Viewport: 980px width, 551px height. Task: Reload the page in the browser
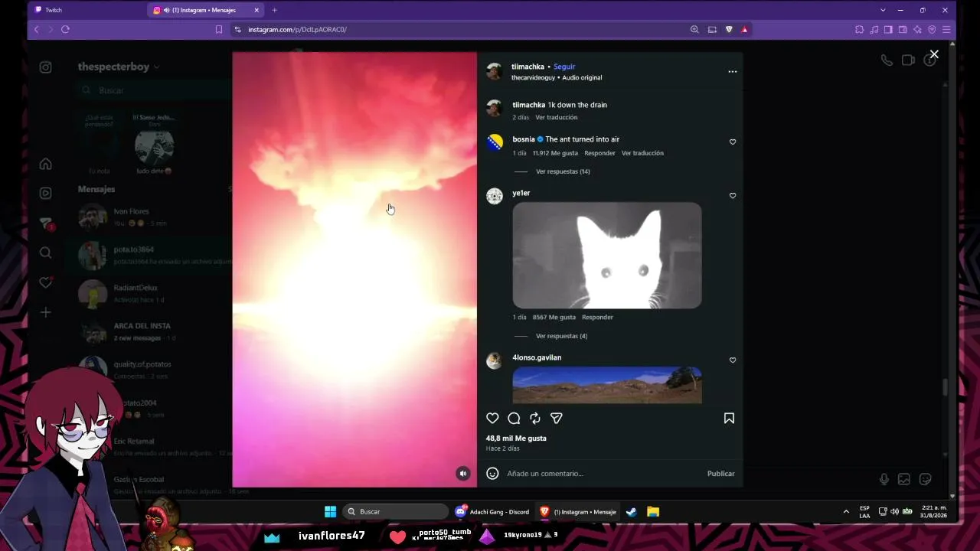pos(65,29)
